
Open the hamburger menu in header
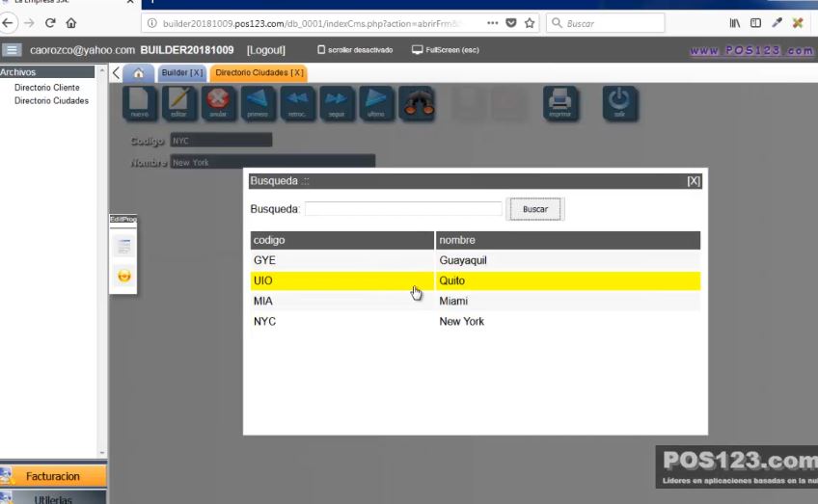pyautogui.click(x=12, y=50)
